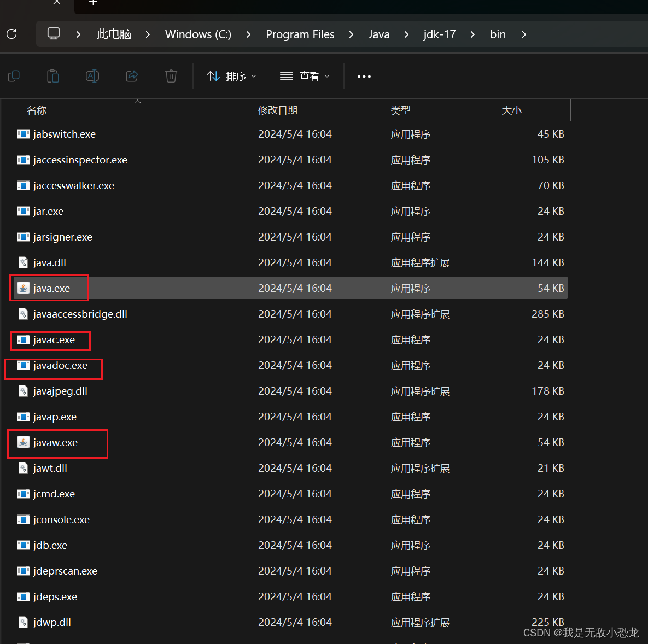This screenshot has width=648, height=644.
Task: Click the paste toolbar icon
Action: click(53, 76)
